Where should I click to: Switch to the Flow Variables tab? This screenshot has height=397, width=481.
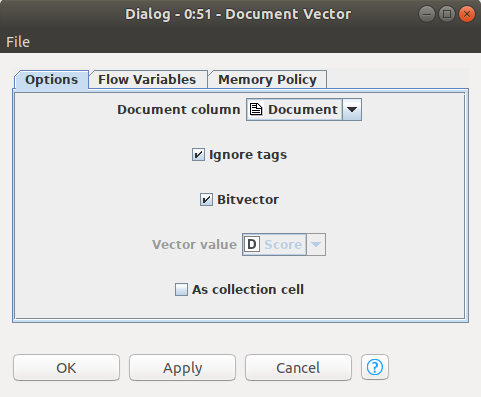click(x=147, y=79)
